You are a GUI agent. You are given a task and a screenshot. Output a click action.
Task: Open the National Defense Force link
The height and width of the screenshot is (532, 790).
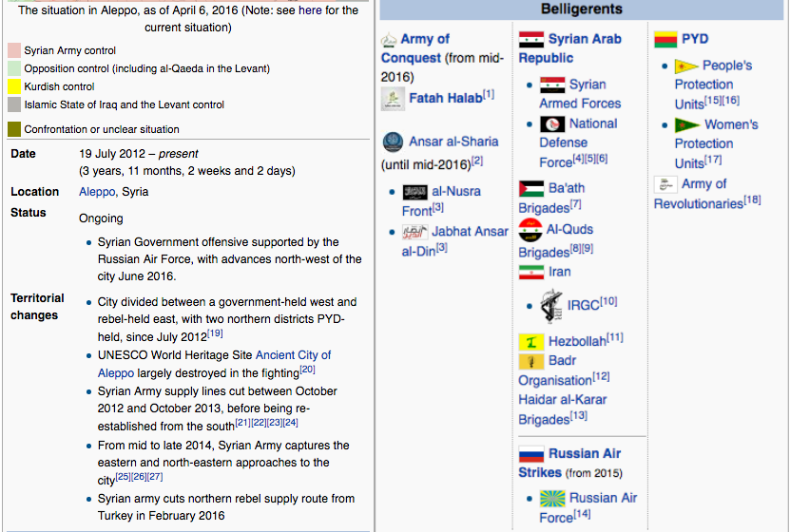578,142
